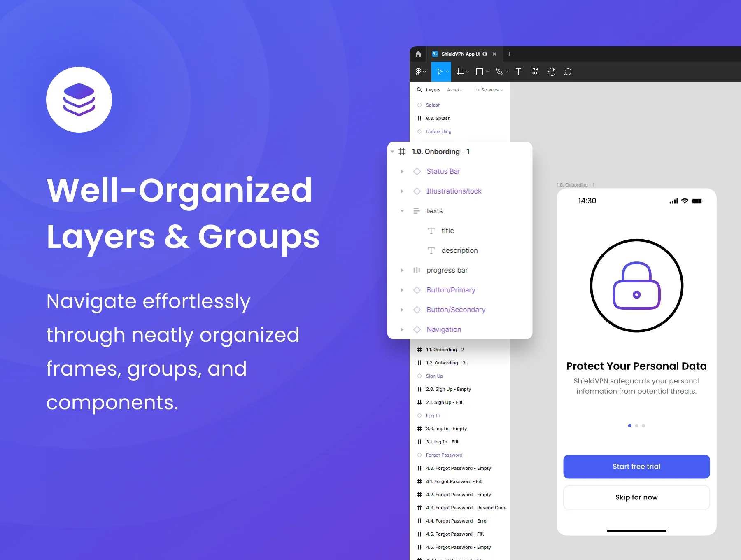741x560 pixels.
Task: Open the Move tool options dropdown arrow
Action: click(447, 72)
